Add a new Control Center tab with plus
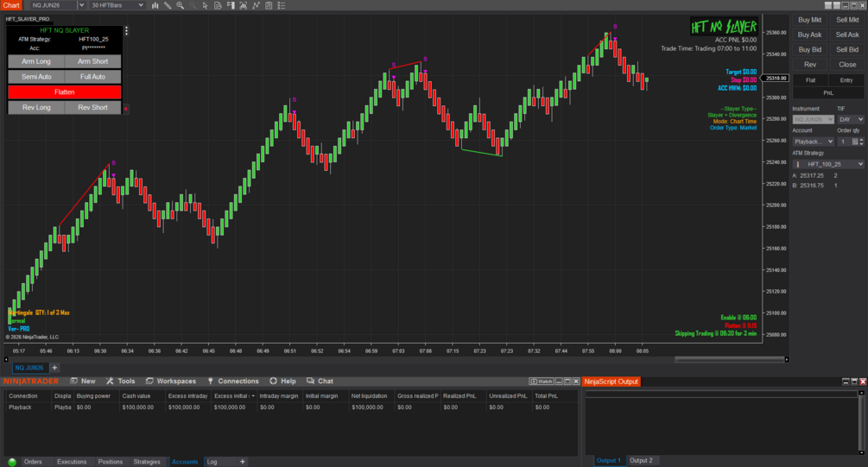Image resolution: width=868 pixels, height=467 pixels. click(243, 462)
